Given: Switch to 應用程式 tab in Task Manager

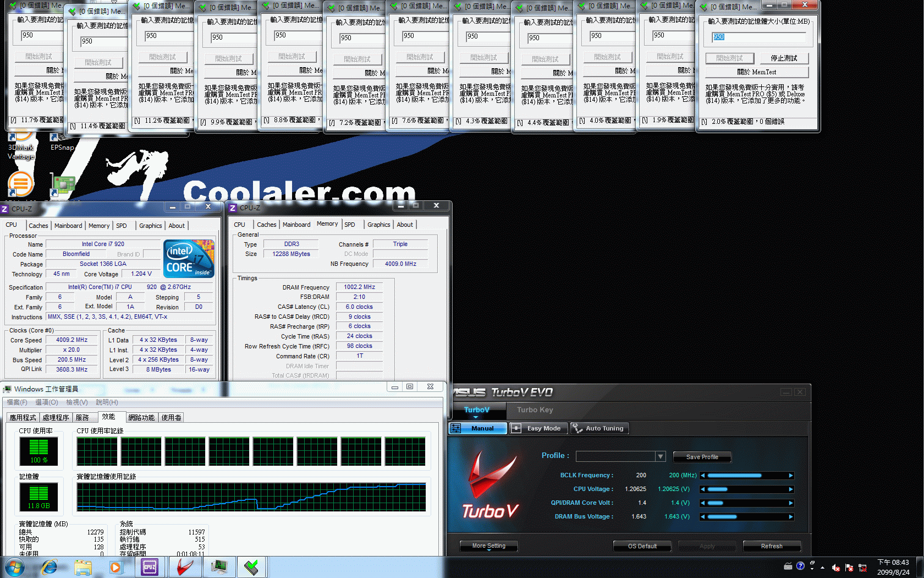Looking at the screenshot, I should [x=23, y=418].
